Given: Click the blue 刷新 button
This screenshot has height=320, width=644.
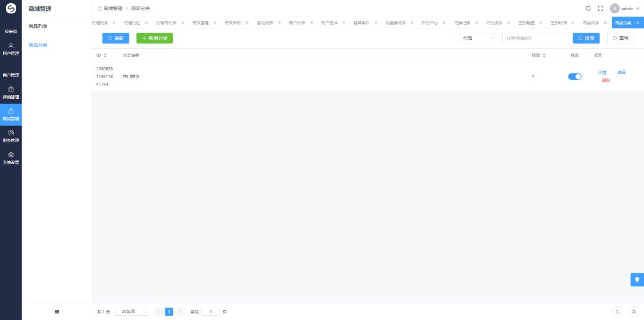Looking at the screenshot, I should (x=116, y=38).
